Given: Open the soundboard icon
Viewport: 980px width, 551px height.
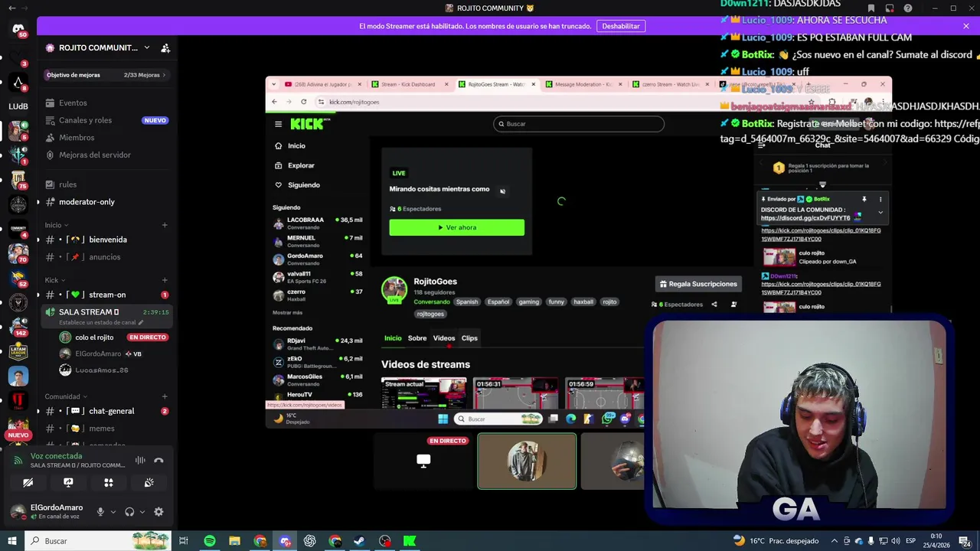Looking at the screenshot, I should coord(149,483).
